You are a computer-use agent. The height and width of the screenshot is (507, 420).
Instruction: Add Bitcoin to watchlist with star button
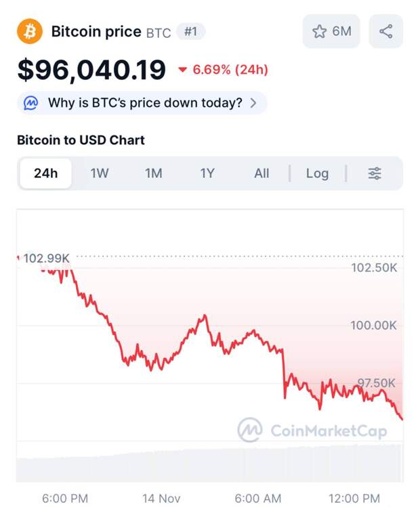[320, 31]
